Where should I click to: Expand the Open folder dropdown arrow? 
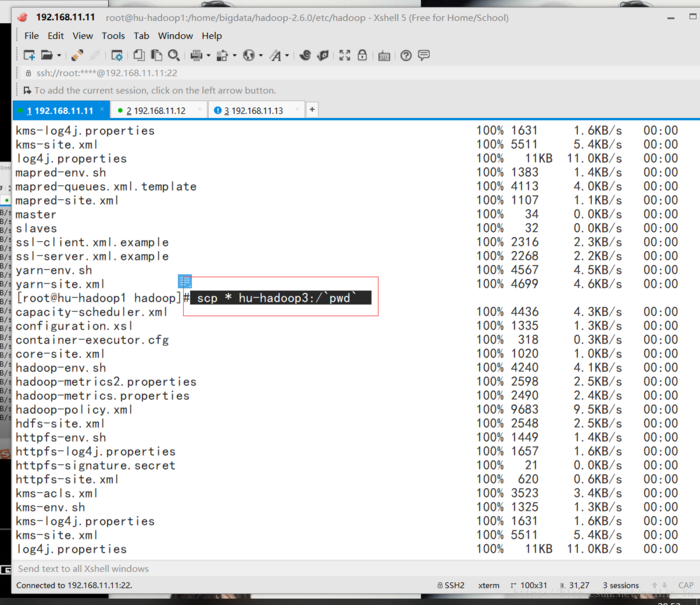(59, 56)
